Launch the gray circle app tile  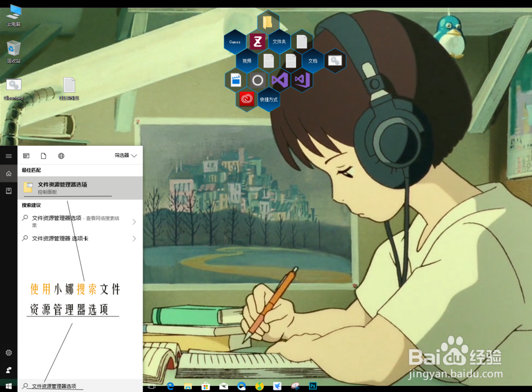pos(257,80)
